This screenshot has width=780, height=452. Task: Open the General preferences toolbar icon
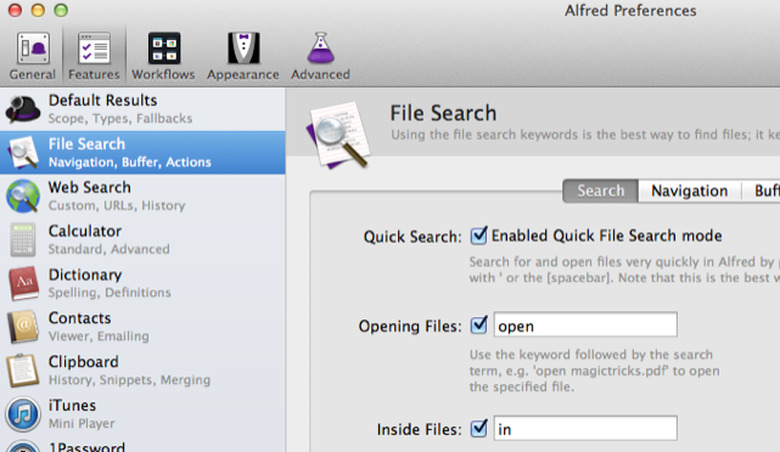point(32,54)
